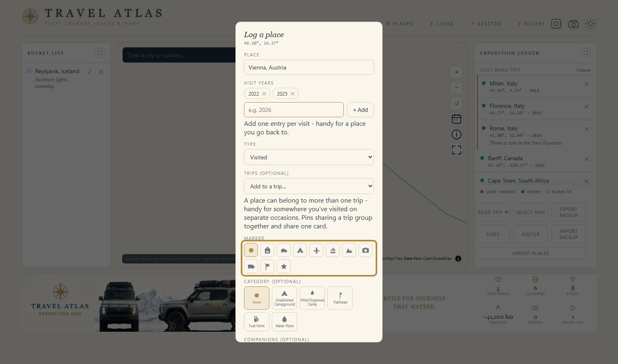The width and height of the screenshot is (618, 364).
Task: Zoom out with the map minus button
Action: (x=457, y=88)
